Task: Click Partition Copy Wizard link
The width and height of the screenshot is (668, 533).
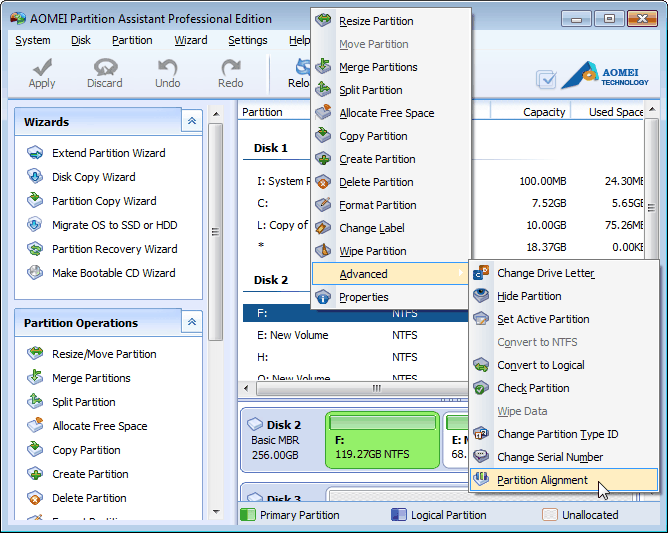Action: pos(104,201)
